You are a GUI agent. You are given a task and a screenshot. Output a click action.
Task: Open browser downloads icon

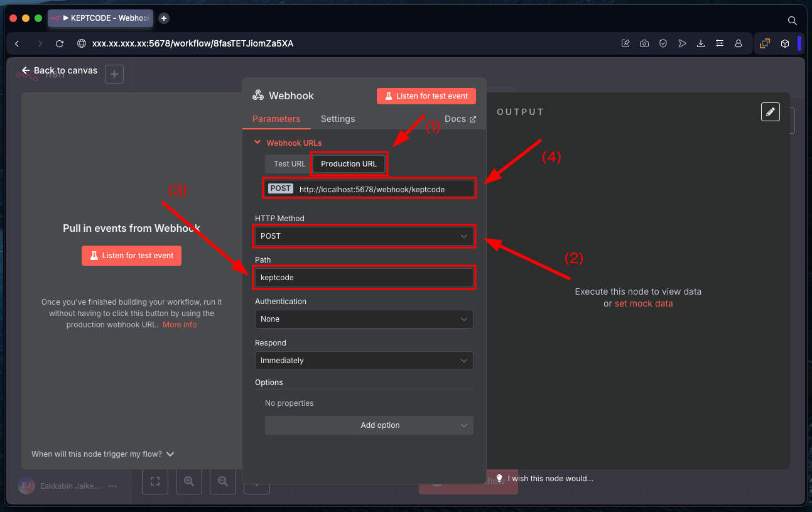click(701, 44)
